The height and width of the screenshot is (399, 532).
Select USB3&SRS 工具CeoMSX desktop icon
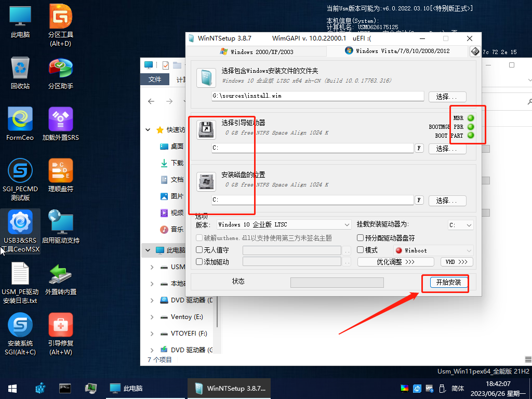(x=20, y=231)
